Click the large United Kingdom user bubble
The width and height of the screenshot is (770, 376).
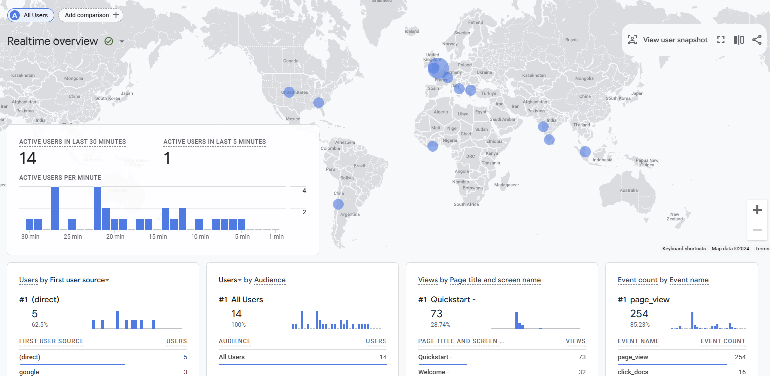coord(438,68)
